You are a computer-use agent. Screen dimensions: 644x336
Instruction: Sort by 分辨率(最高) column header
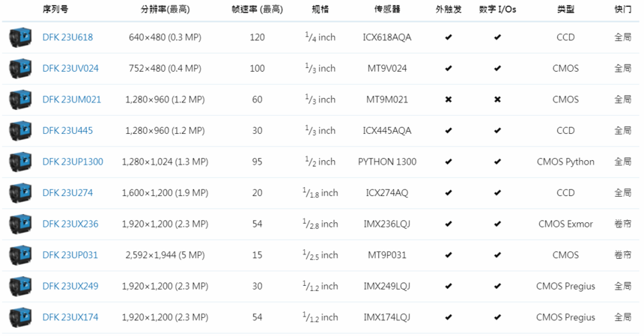[165, 10]
